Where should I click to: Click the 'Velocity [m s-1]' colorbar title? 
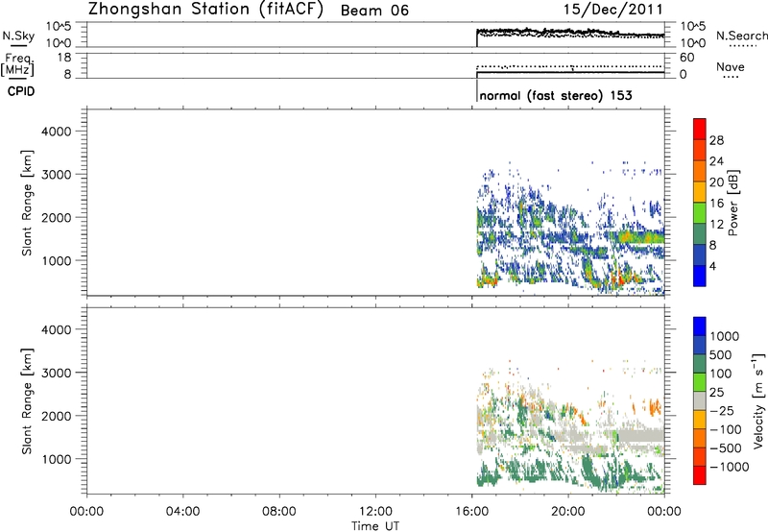pos(758,400)
